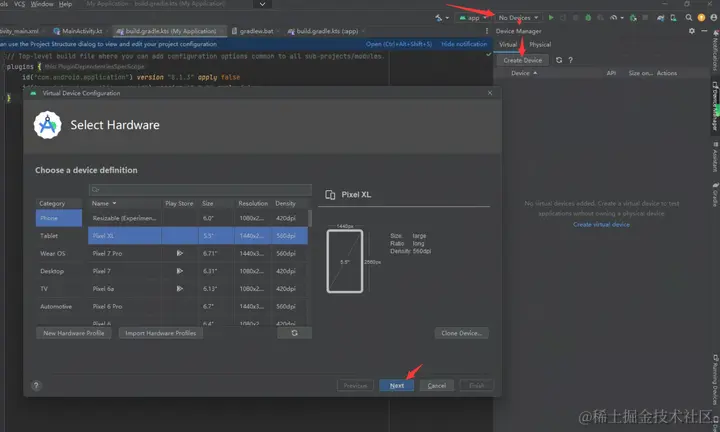Click Play Store icon in Pixel 7 row

(x=180, y=271)
